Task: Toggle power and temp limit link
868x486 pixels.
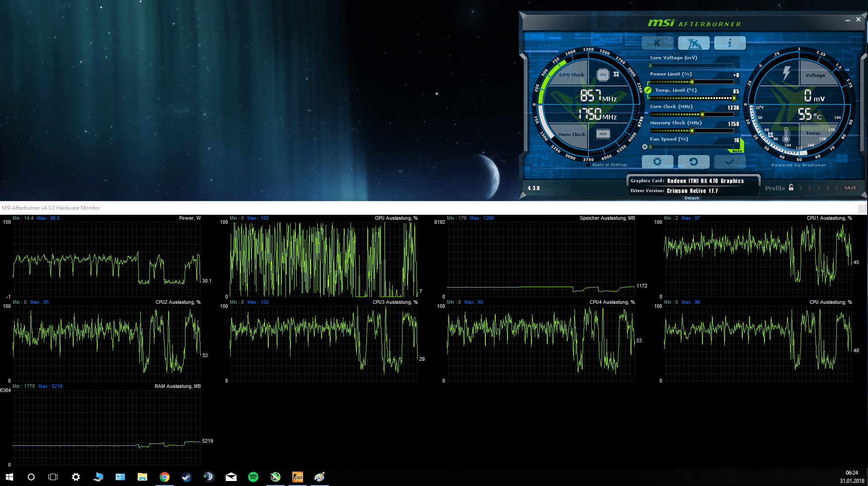Action: tap(648, 90)
